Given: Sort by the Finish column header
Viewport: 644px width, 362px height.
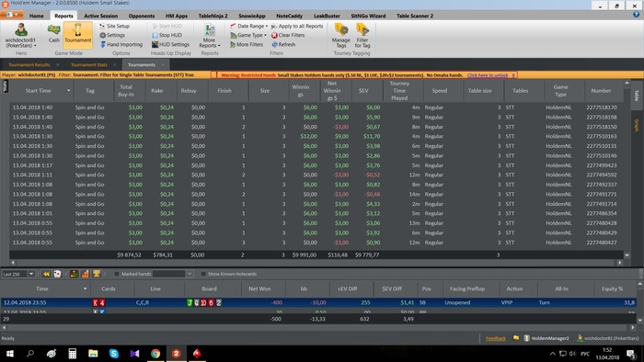Looking at the screenshot, I should 224,91.
